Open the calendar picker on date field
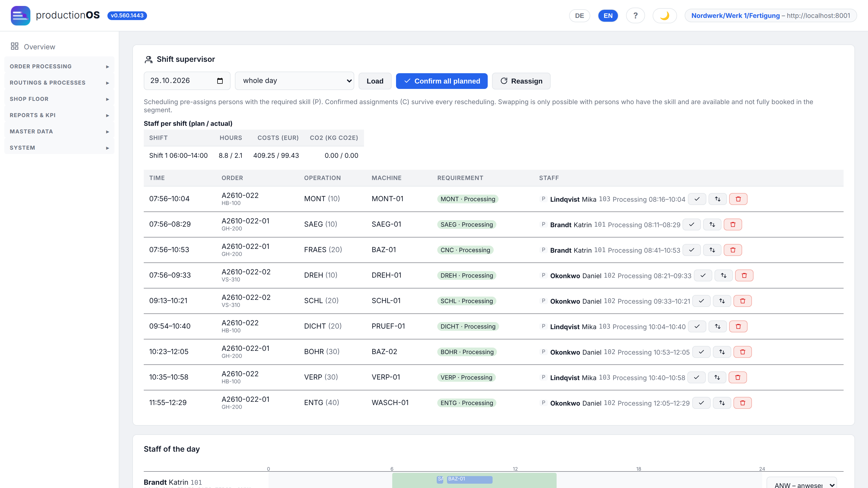This screenshot has width=868, height=488. click(x=220, y=81)
